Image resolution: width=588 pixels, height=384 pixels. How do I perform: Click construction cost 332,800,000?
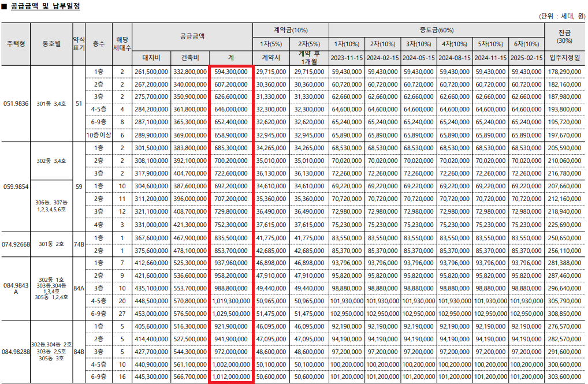(x=190, y=72)
